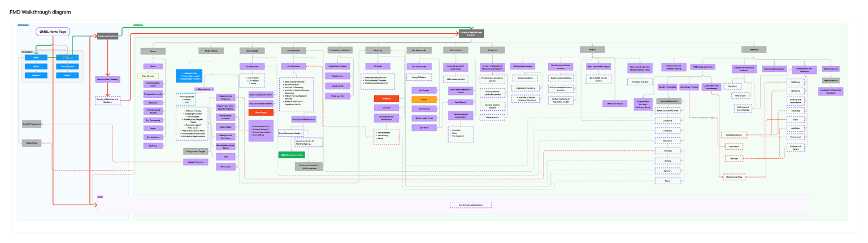Select the Postgraduate study node

point(153,94)
